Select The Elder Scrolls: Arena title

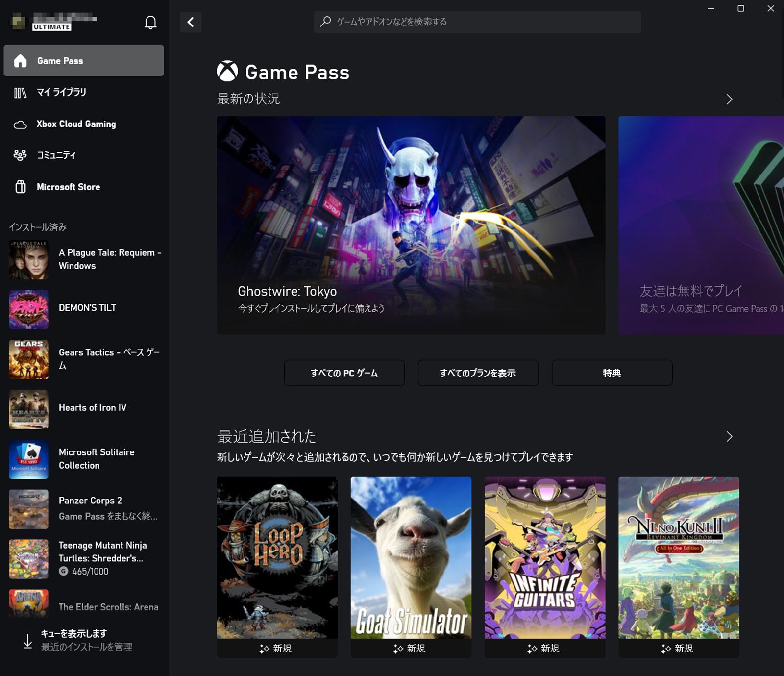(108, 607)
